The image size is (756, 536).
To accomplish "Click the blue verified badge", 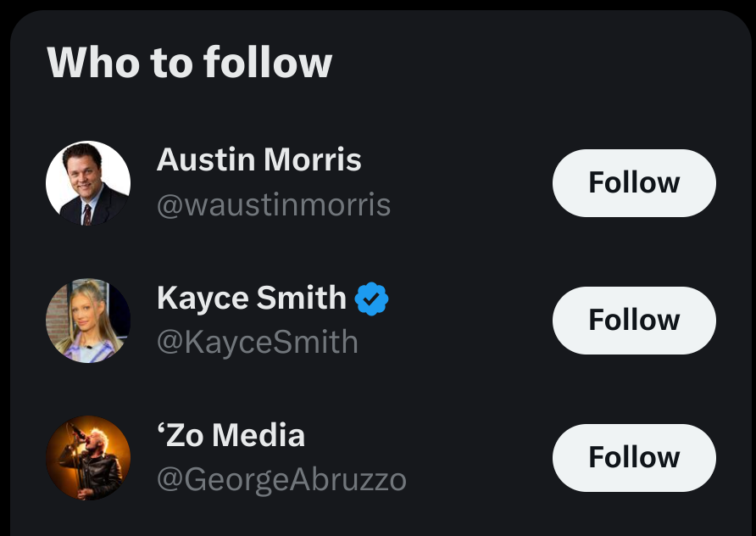I will coord(371,299).
